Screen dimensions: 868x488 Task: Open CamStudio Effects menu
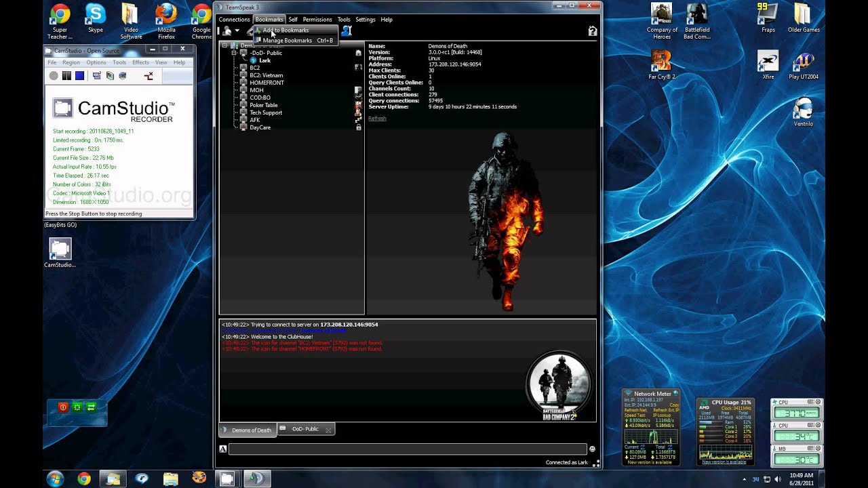(x=140, y=62)
